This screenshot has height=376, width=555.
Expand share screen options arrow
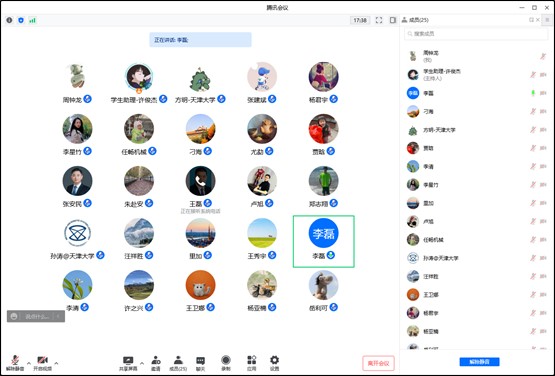(x=142, y=363)
